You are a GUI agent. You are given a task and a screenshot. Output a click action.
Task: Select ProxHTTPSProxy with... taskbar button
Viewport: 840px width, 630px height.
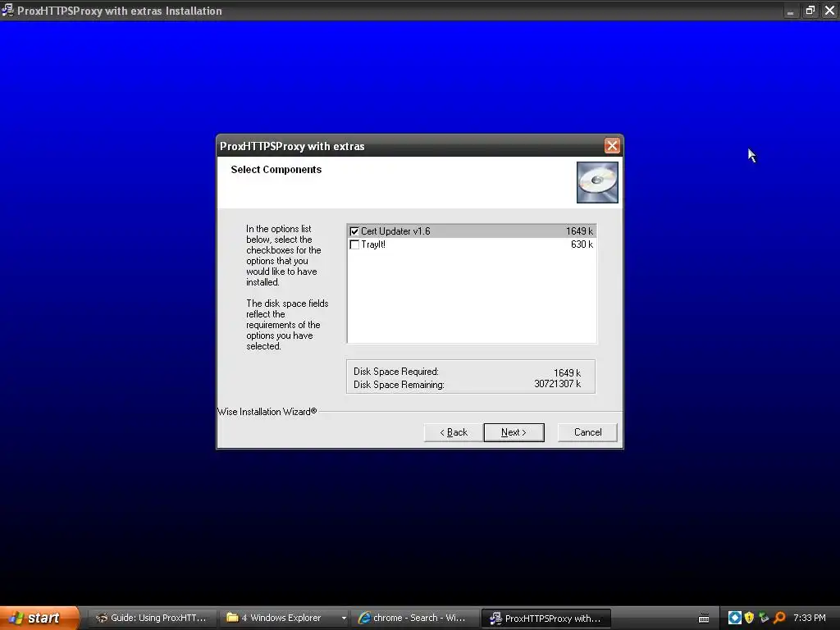[546, 619]
